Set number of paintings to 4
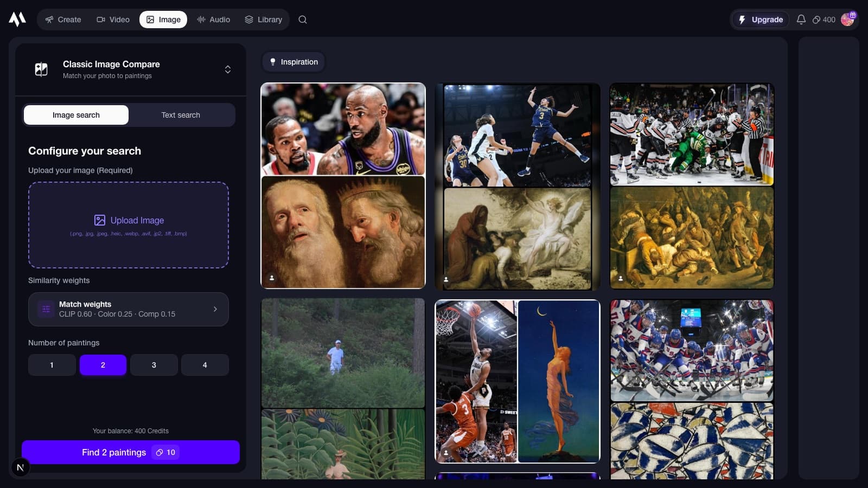868x488 pixels. [205, 365]
